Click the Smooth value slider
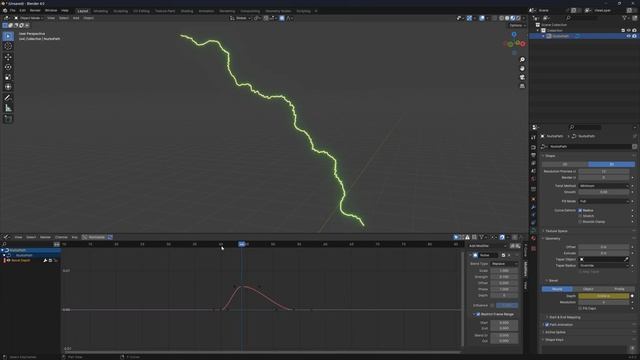Screen dimensions: 640x360 [x=604, y=192]
